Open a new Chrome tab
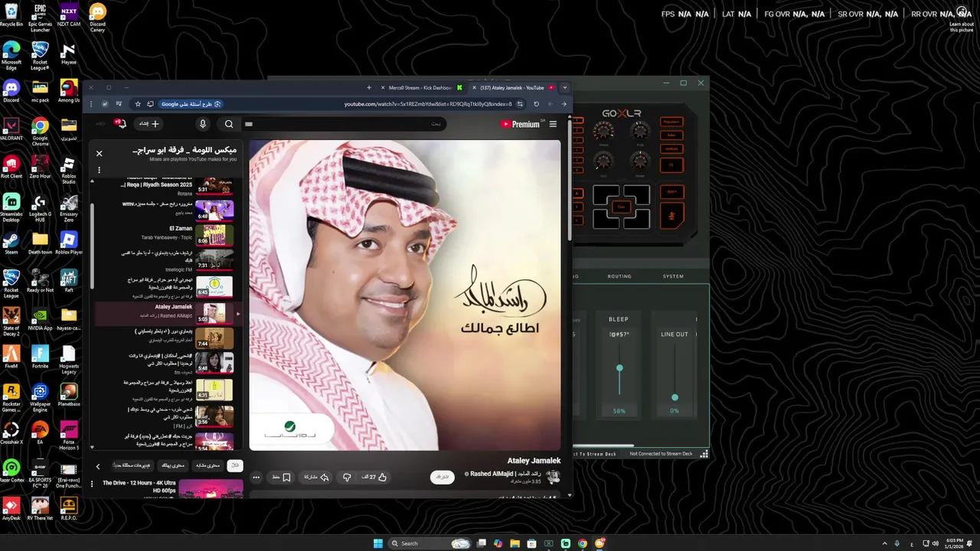The image size is (980, 551). (x=369, y=87)
